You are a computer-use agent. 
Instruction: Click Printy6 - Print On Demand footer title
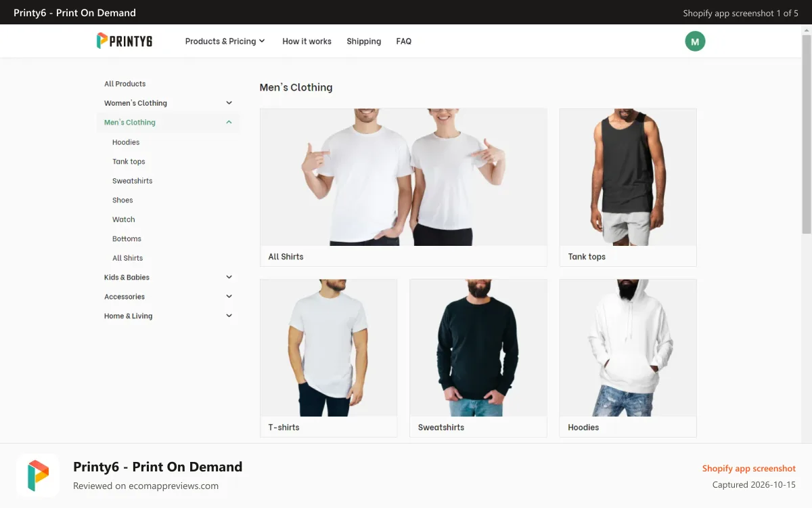coord(158,467)
